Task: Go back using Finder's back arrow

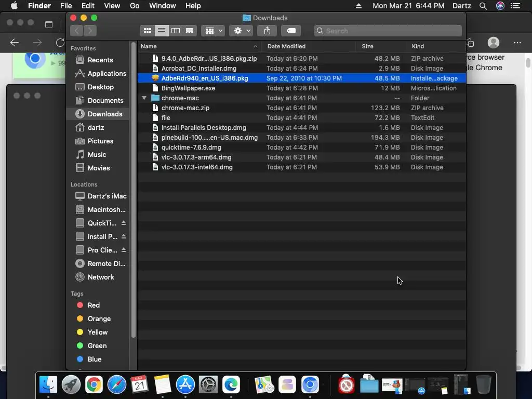Action: click(77, 31)
